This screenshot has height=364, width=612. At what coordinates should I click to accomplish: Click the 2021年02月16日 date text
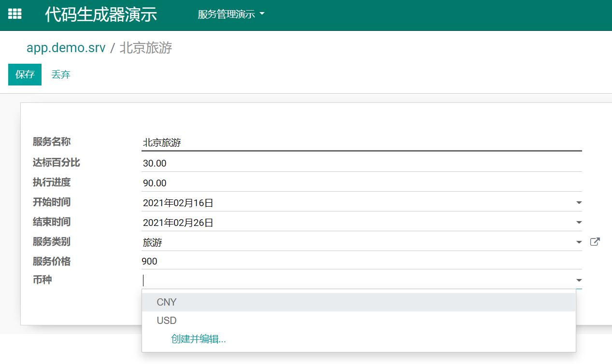coord(178,203)
